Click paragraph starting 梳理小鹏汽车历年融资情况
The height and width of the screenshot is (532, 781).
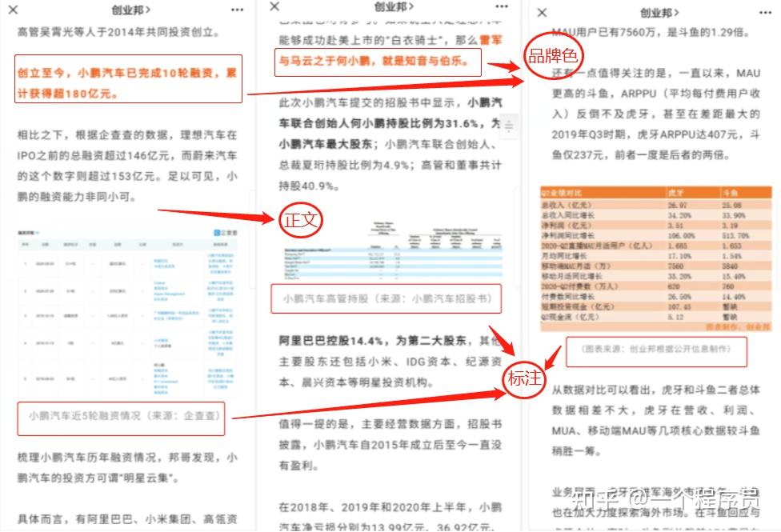127,468
